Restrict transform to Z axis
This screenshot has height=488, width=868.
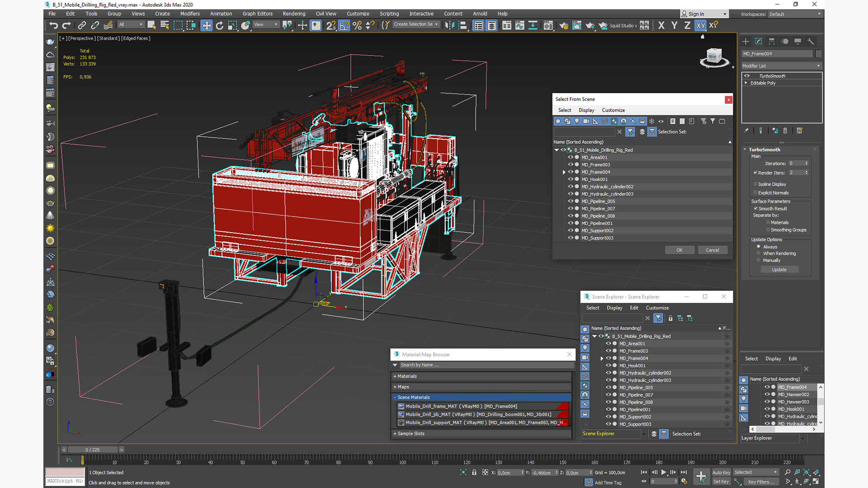point(687,25)
